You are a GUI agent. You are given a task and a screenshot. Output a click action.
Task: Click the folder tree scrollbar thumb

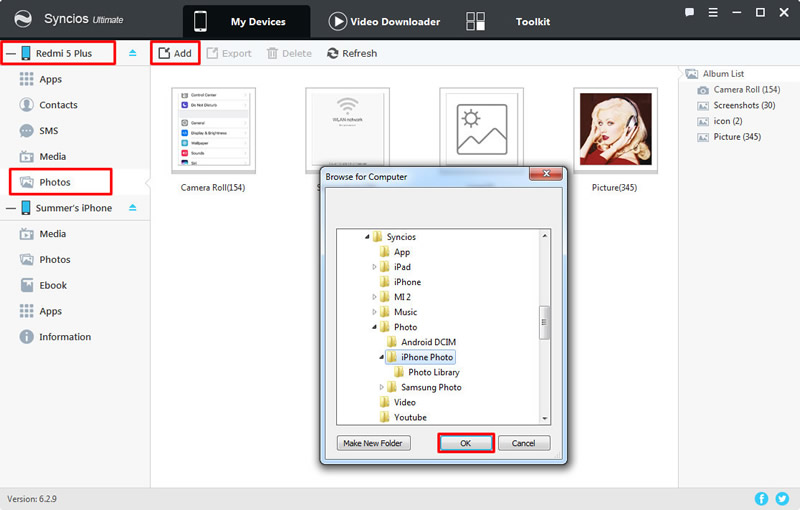[544, 322]
